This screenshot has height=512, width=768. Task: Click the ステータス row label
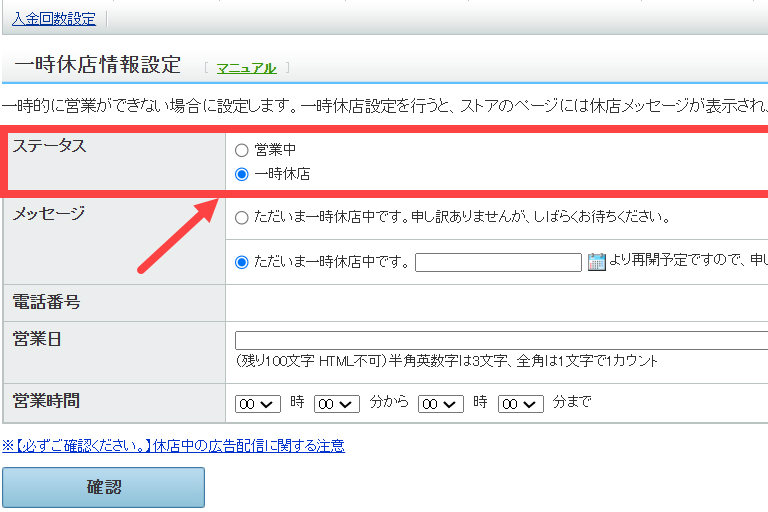[49, 146]
